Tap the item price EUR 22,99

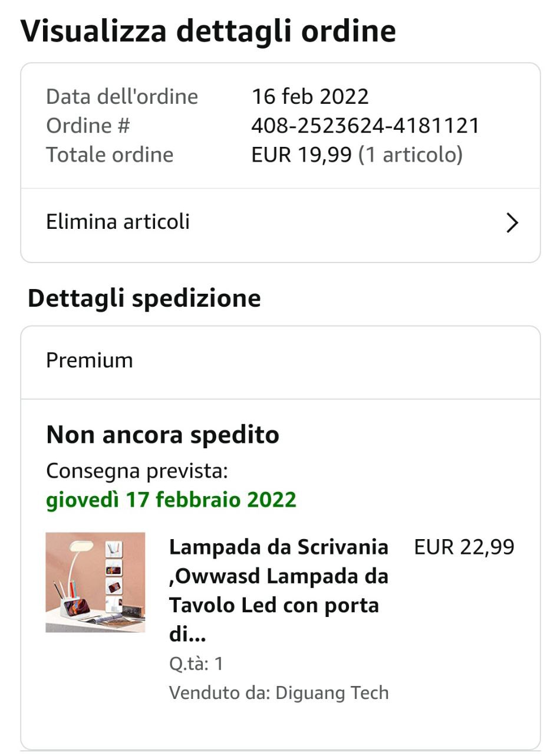[464, 547]
